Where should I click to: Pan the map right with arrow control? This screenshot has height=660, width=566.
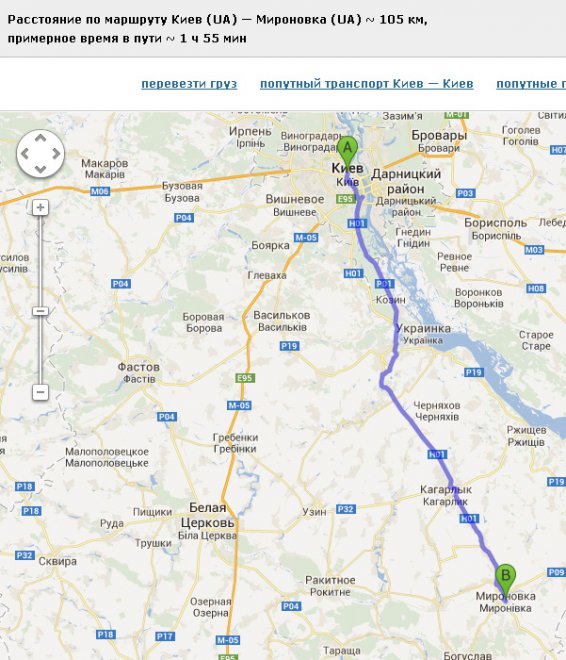(x=56, y=154)
